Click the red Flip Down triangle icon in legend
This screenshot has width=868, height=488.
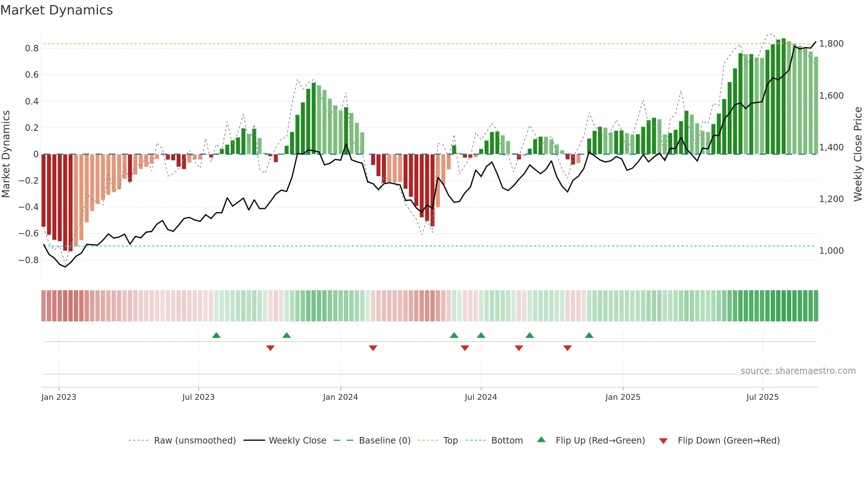(663, 441)
